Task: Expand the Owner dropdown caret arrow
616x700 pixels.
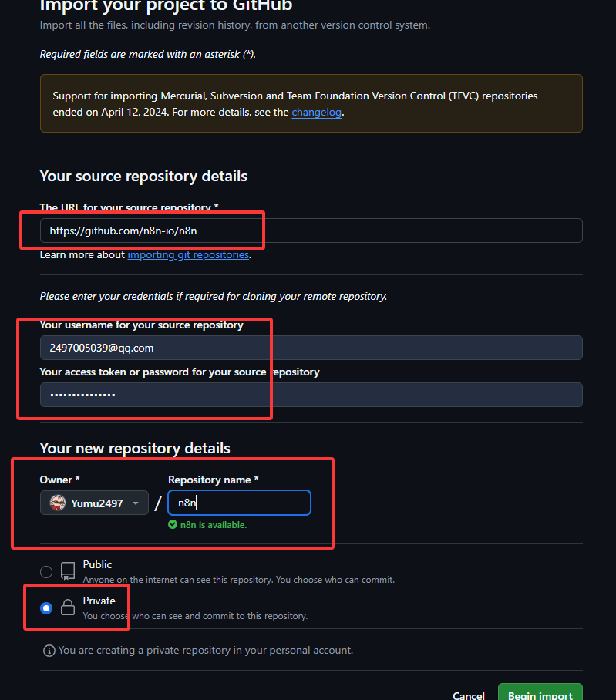Action: [x=136, y=503]
